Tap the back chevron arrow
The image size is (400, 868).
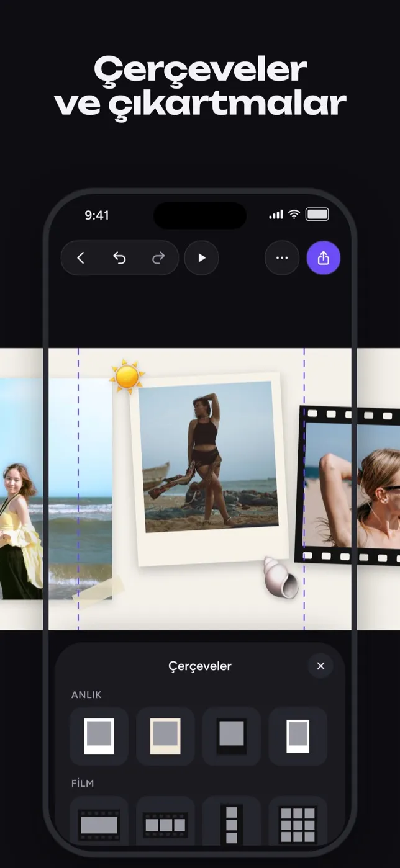click(80, 258)
